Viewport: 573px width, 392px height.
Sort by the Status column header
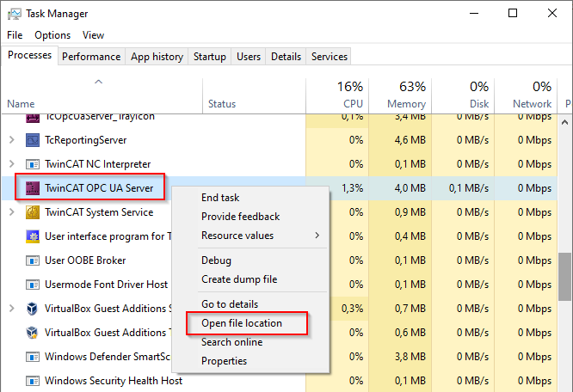[x=222, y=104]
